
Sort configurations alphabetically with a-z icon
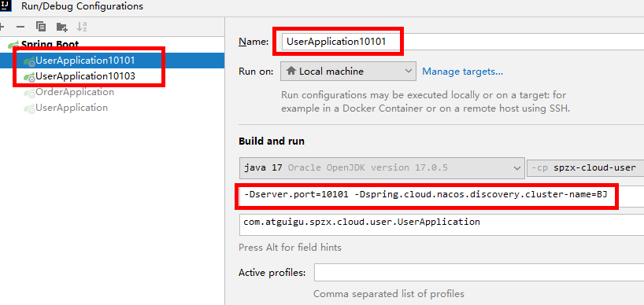[x=82, y=27]
